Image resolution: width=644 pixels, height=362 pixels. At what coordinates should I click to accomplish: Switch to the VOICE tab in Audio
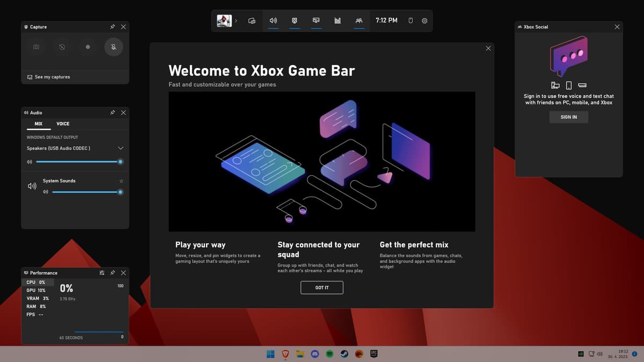[63, 124]
